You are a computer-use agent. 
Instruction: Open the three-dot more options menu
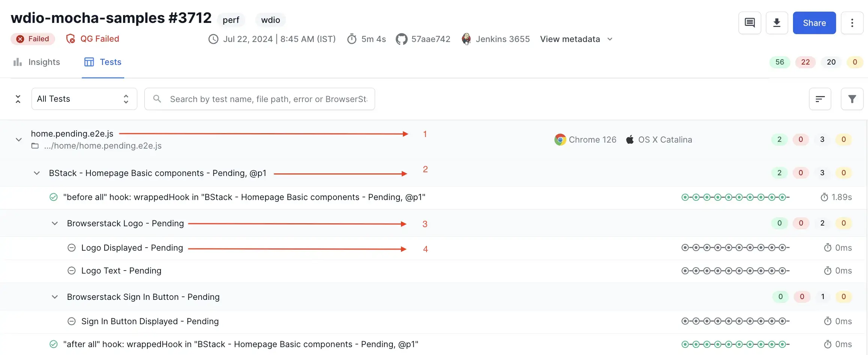pos(852,23)
